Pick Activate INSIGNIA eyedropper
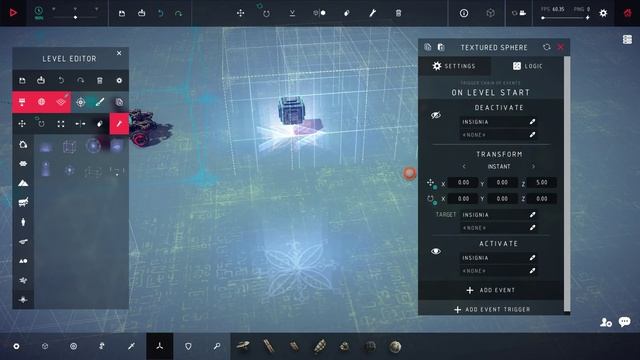 point(532,258)
